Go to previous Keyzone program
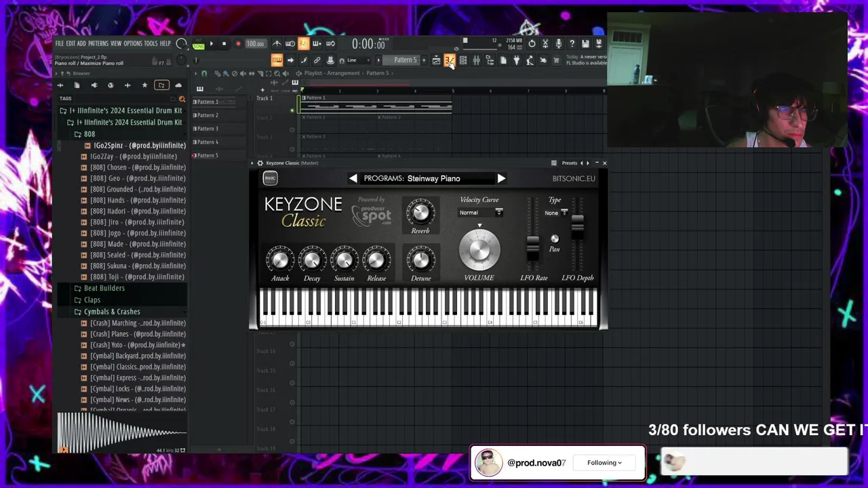The height and width of the screenshot is (488, 868). 353,178
